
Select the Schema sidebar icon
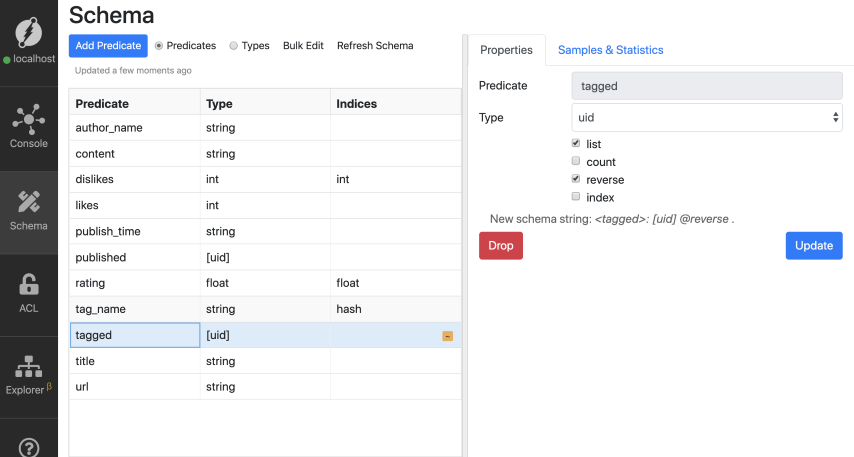pos(29,202)
